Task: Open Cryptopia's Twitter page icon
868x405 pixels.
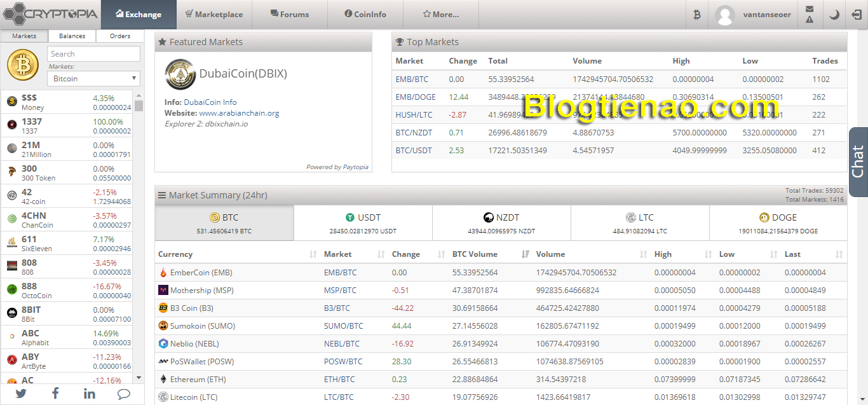Action: 21,394
